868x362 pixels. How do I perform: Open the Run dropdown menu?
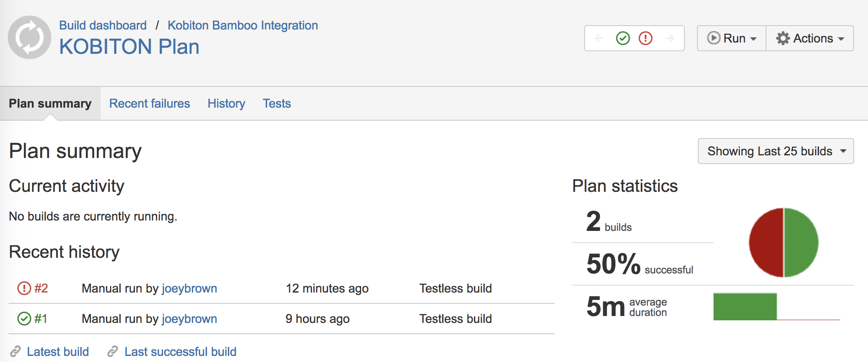(732, 38)
